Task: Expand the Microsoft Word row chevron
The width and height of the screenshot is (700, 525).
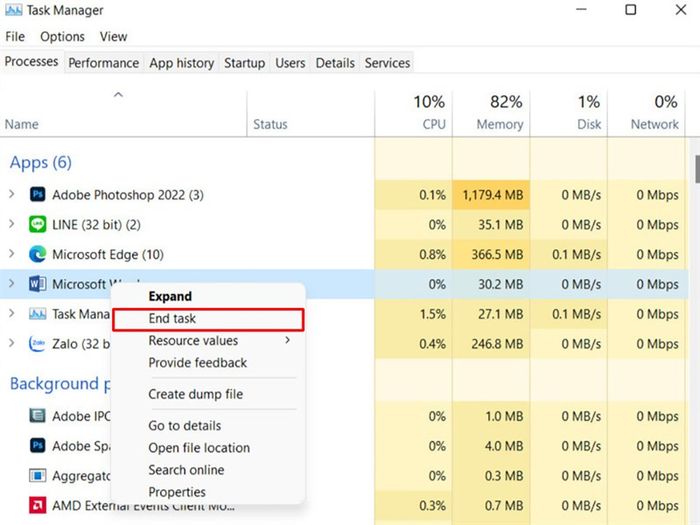Action: (x=12, y=283)
